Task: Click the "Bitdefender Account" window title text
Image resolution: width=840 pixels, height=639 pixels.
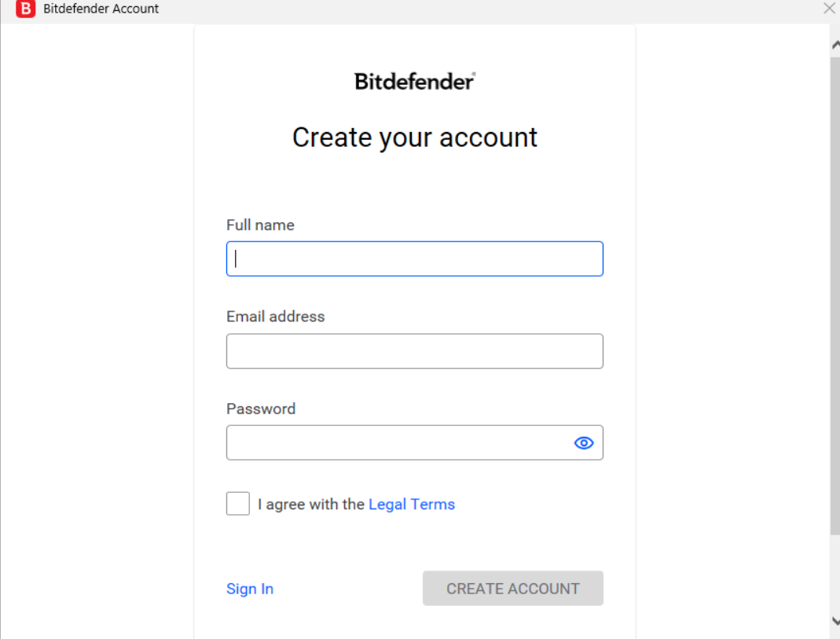Action: [101, 9]
